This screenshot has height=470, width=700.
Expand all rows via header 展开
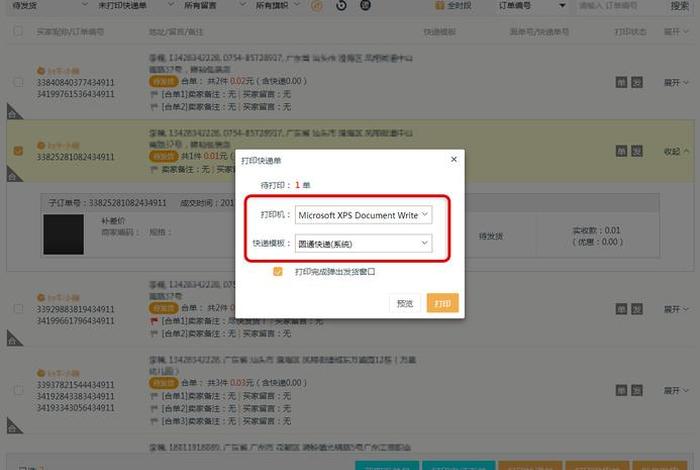click(x=676, y=32)
